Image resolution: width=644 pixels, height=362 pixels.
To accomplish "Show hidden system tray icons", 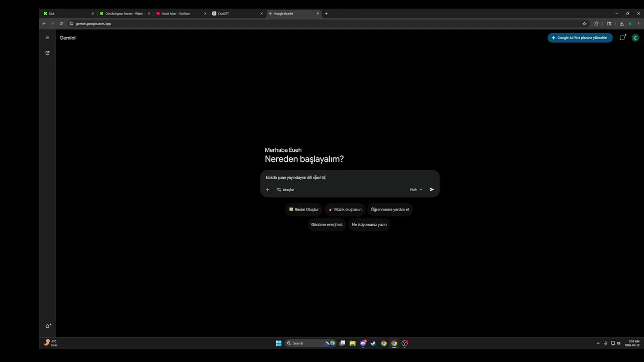I will click(x=598, y=343).
